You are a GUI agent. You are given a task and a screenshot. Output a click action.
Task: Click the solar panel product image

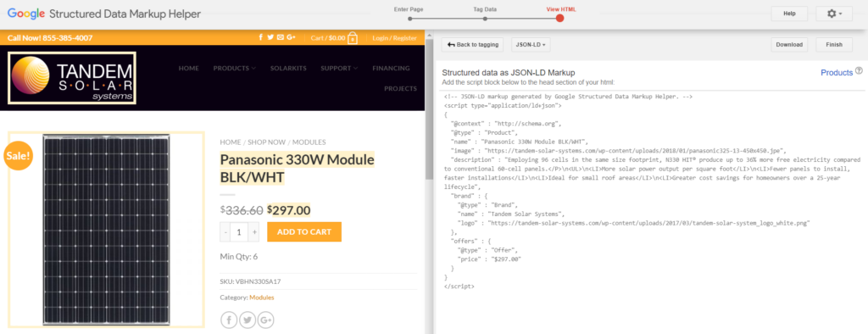pos(106,230)
